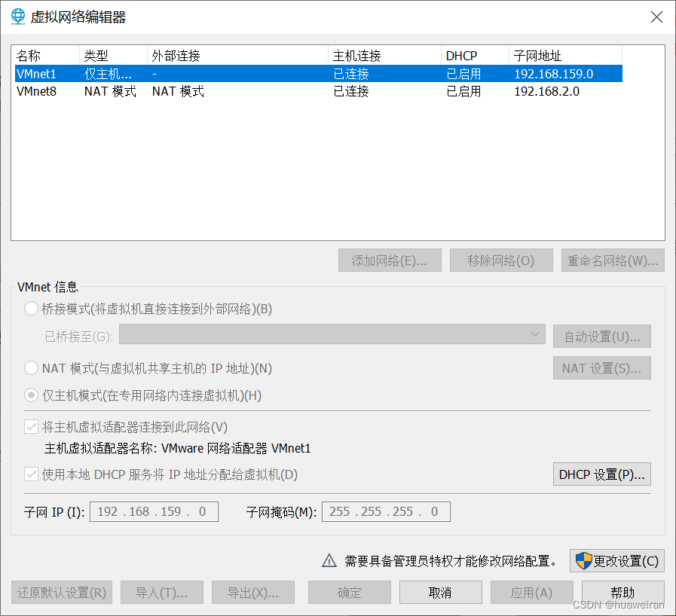Click 仅主机... type cell of VMnet1
The width and height of the screenshot is (676, 616).
pos(108,74)
